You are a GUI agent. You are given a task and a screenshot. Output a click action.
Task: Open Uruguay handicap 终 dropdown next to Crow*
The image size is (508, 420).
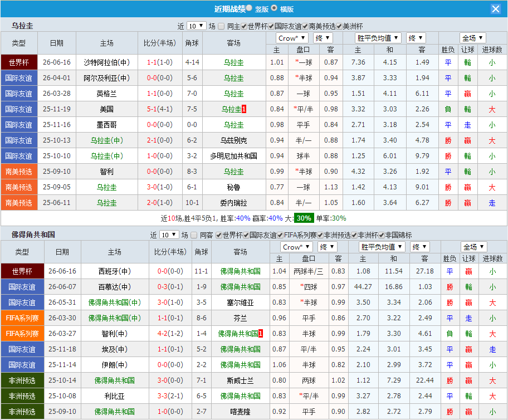[323, 38]
